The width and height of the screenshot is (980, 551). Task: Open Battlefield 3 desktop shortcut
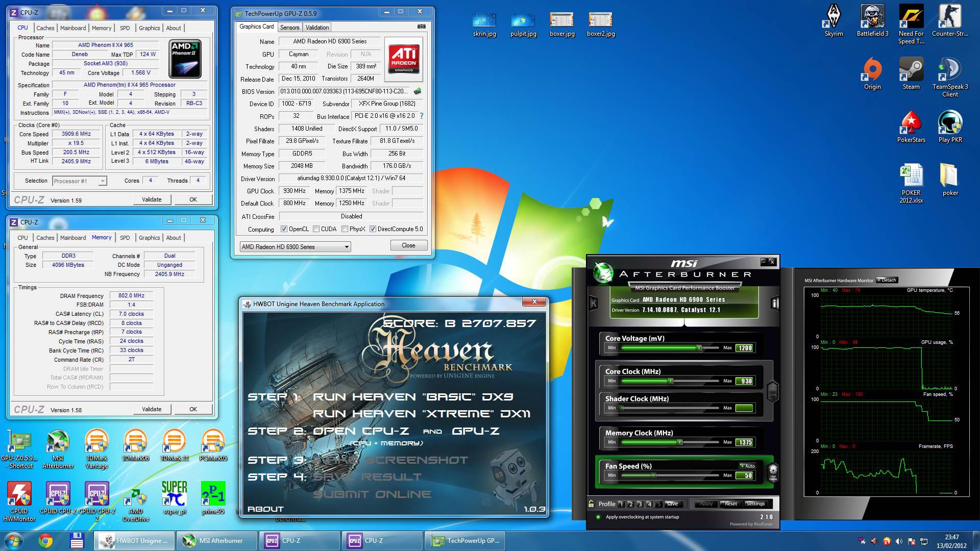(x=872, y=21)
